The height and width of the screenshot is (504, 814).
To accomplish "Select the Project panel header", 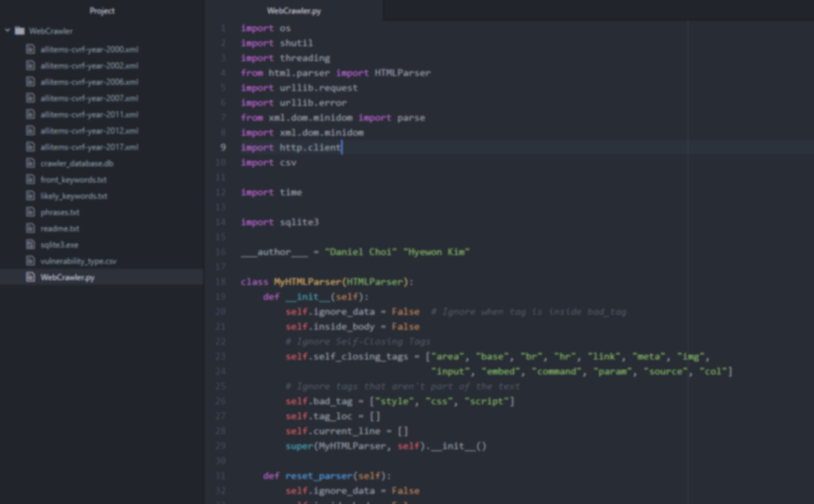I will [102, 11].
